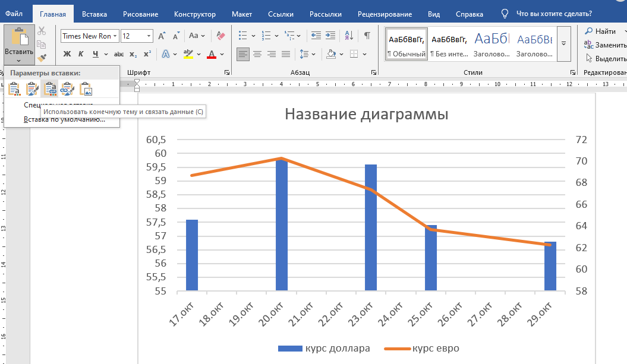Choose the paste as picture option
Screen dimensions: 627x364
87,89
